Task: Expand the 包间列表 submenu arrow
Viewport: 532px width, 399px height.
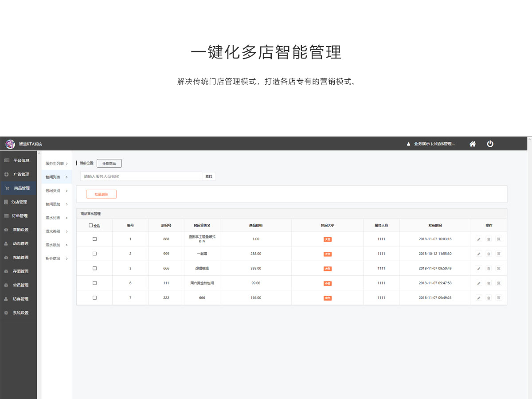Action: pyautogui.click(x=66, y=177)
